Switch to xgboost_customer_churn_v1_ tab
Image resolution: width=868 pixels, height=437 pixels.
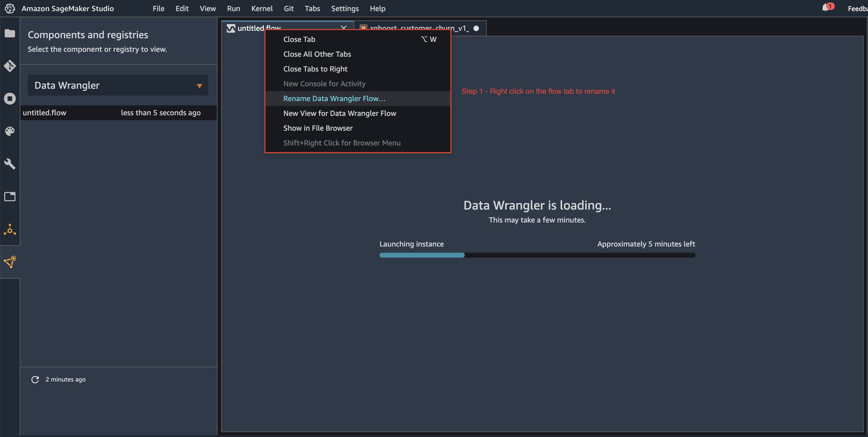click(420, 28)
